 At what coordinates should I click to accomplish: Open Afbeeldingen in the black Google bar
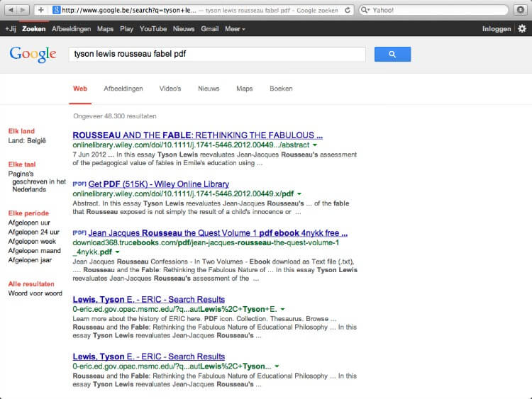[x=71, y=29]
